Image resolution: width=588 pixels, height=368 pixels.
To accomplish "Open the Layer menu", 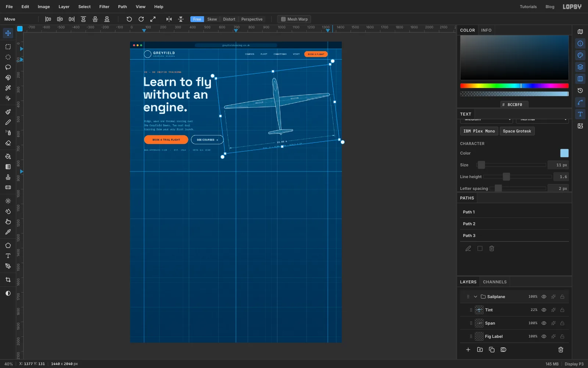I will (64, 7).
